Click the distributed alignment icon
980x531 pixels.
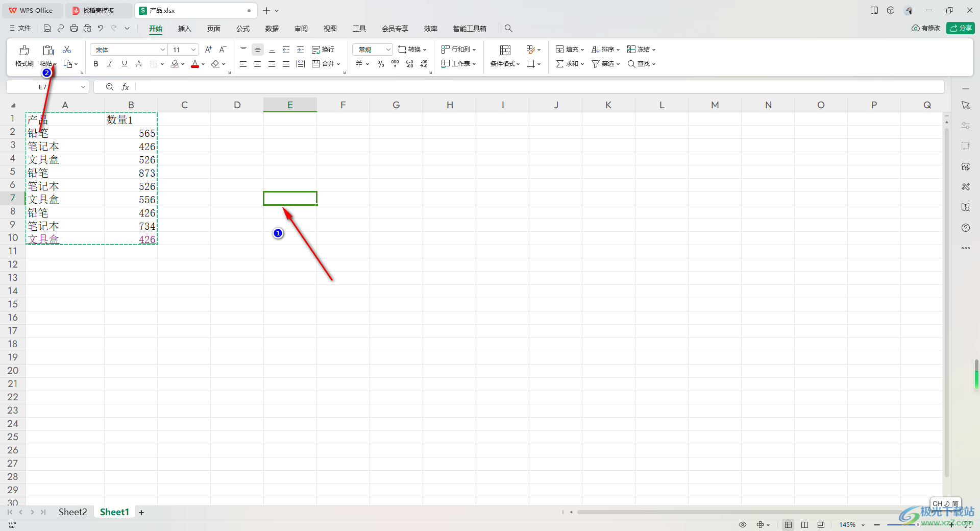[x=301, y=64]
